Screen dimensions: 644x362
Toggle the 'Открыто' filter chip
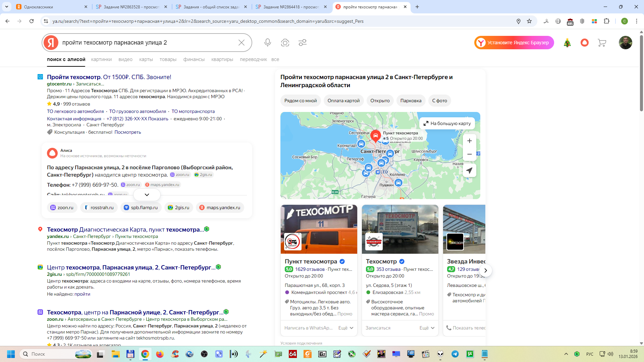[380, 101]
